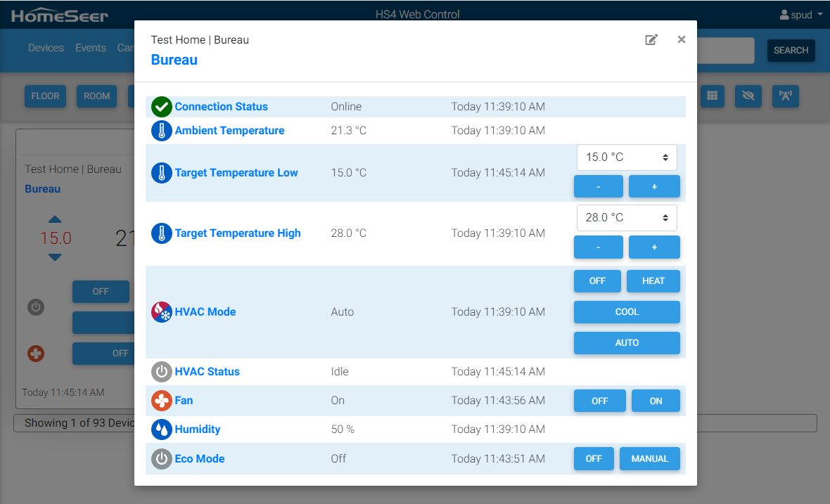
Task: Expand the spud user menu
Action: tap(800, 15)
